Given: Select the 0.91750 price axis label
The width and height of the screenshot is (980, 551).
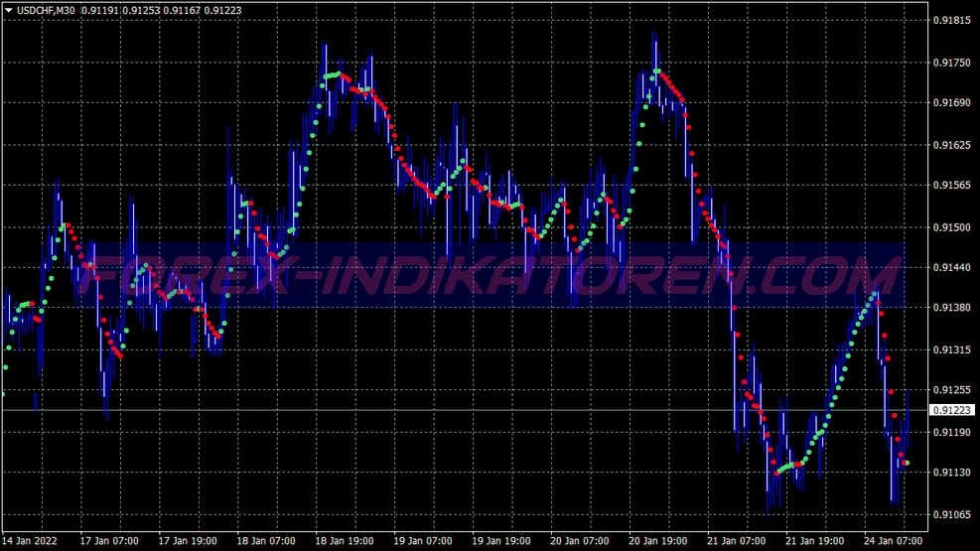Looking at the screenshot, I should click(952, 64).
